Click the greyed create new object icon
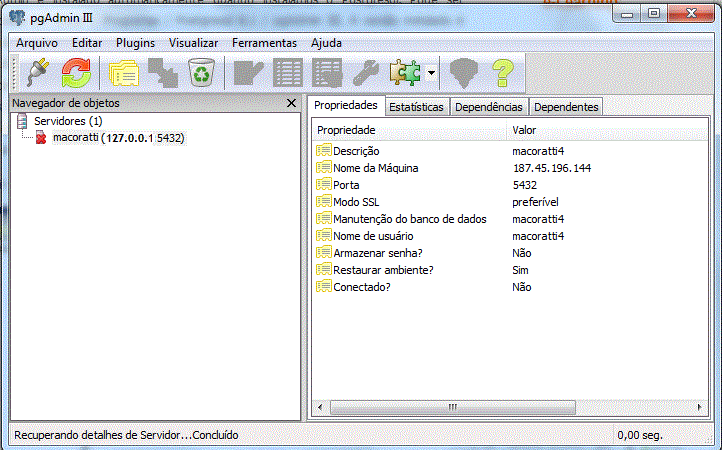Viewport: 722px width, 450px height. pyautogui.click(x=163, y=72)
